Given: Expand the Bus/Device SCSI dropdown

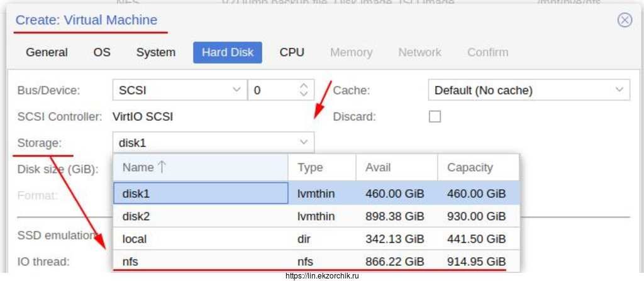Looking at the screenshot, I should click(236, 90).
